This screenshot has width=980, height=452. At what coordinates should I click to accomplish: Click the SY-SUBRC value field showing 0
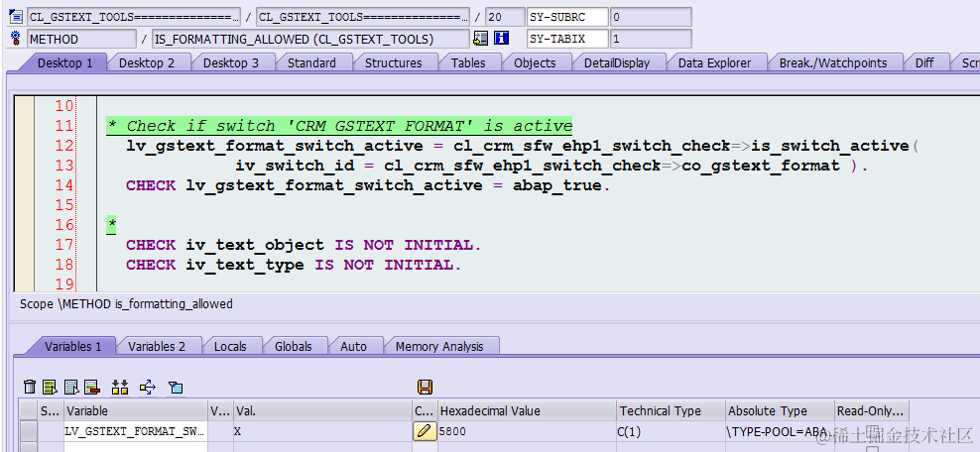tap(651, 17)
